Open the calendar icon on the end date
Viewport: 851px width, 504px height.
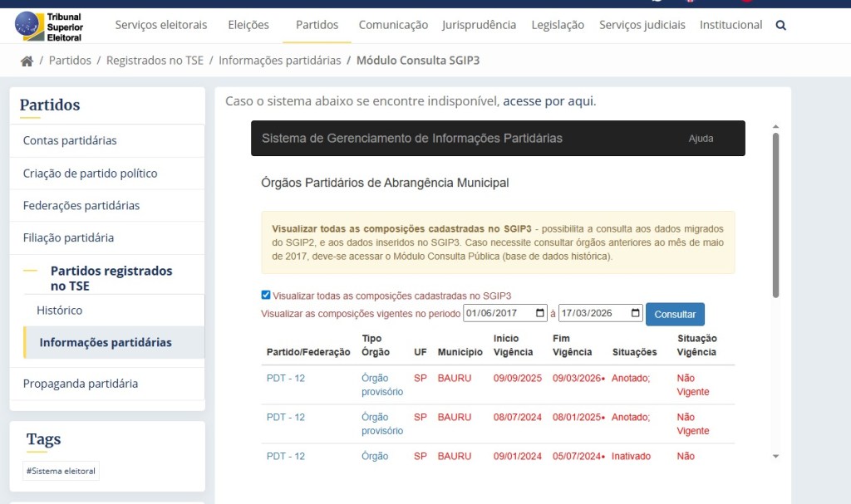pos(636,314)
